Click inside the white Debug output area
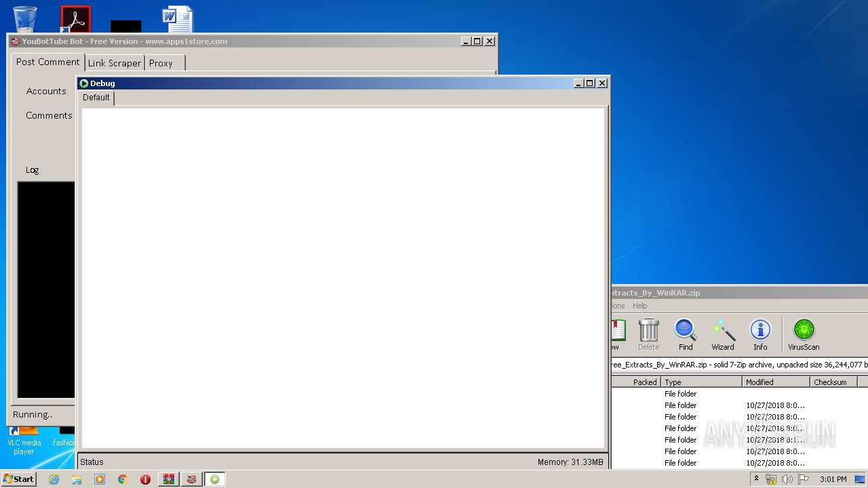Viewport: 868px width, 488px height. pyautogui.click(x=342, y=278)
